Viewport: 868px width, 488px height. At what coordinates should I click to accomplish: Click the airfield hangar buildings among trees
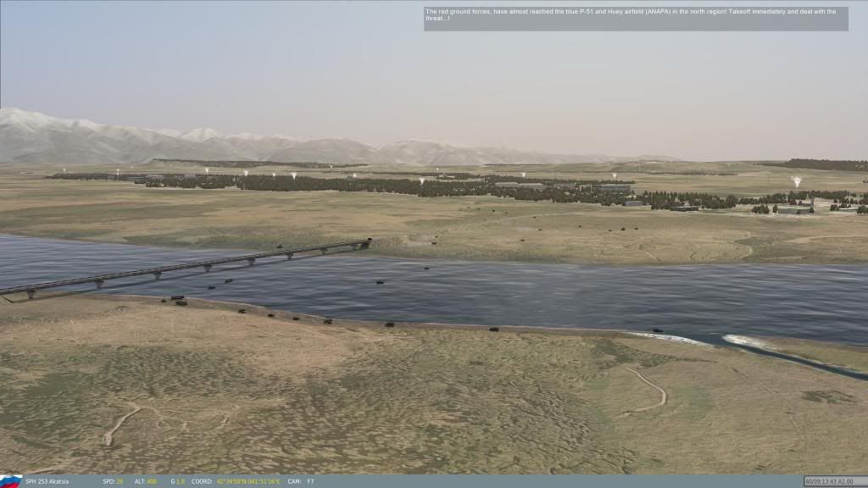coord(520,185)
